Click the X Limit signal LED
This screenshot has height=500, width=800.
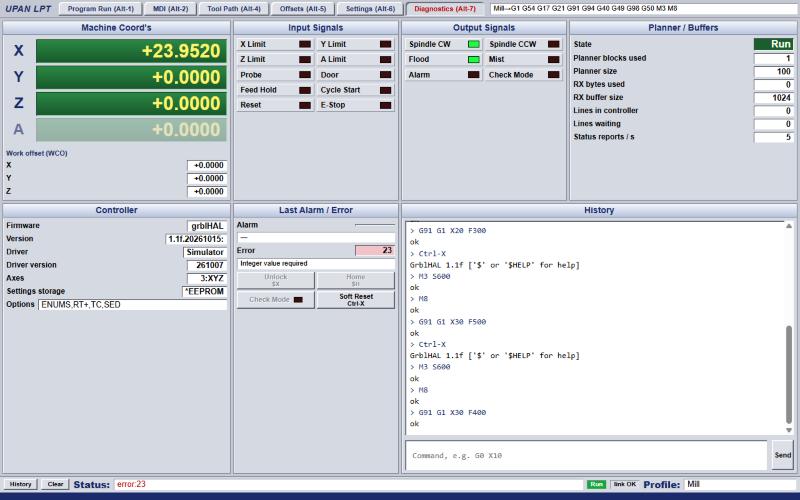click(305, 44)
